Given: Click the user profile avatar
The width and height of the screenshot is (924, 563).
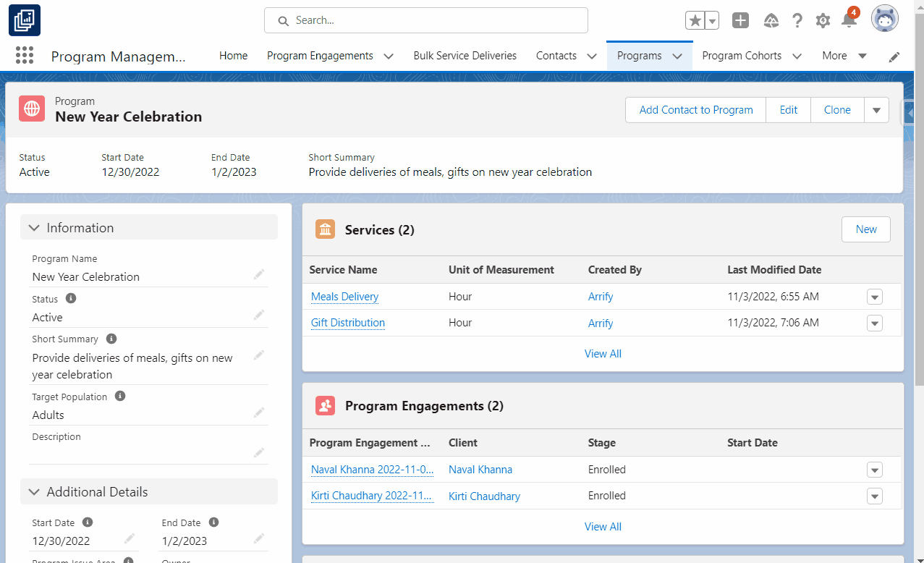Looking at the screenshot, I should (884, 20).
